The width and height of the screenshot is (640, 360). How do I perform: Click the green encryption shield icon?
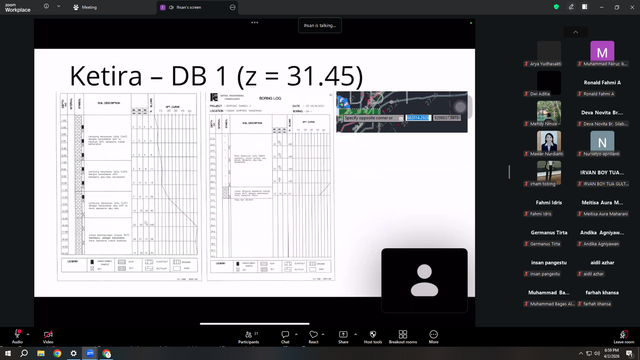coord(556,7)
